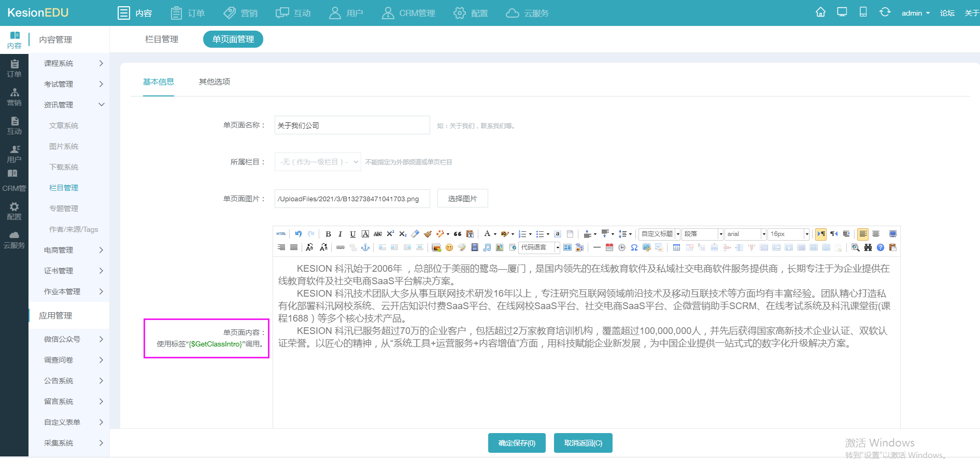Toggle HTML source view in editor
Viewport: 980px width, 459px height.
281,234
